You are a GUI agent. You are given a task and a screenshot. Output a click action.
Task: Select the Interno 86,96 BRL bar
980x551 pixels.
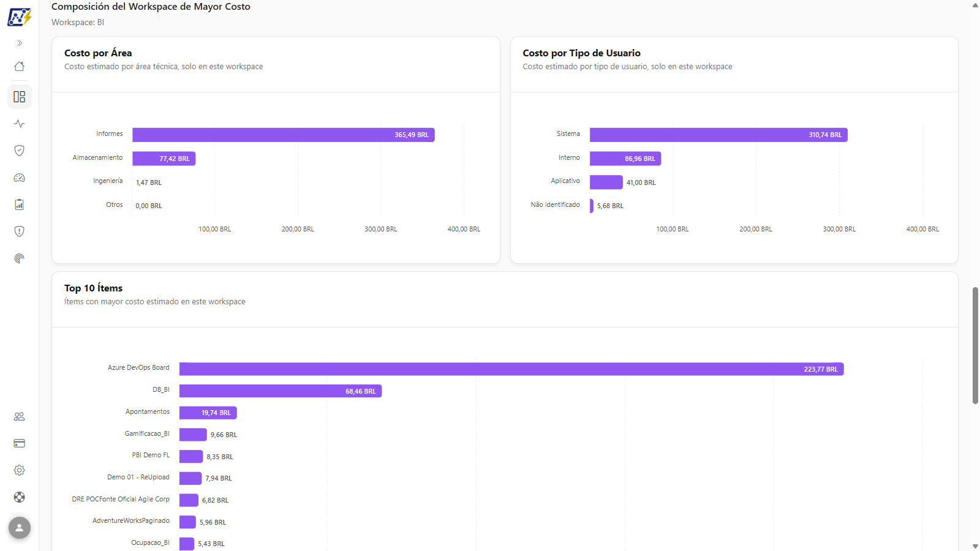click(x=625, y=159)
